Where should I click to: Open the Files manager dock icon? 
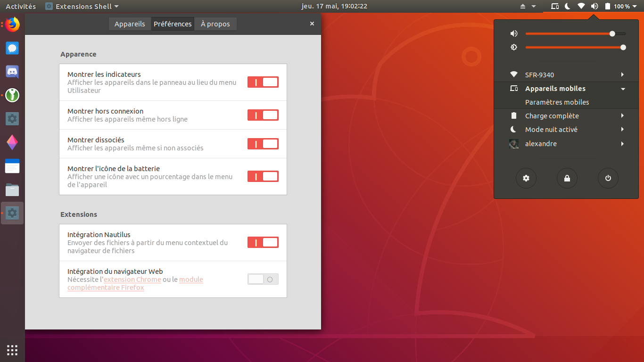click(x=13, y=189)
